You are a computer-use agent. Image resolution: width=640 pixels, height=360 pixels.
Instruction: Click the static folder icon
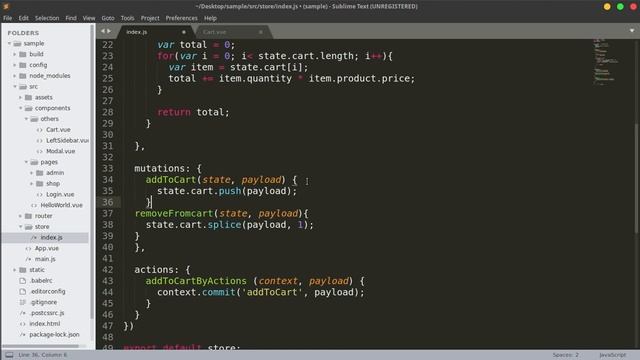coord(23,270)
